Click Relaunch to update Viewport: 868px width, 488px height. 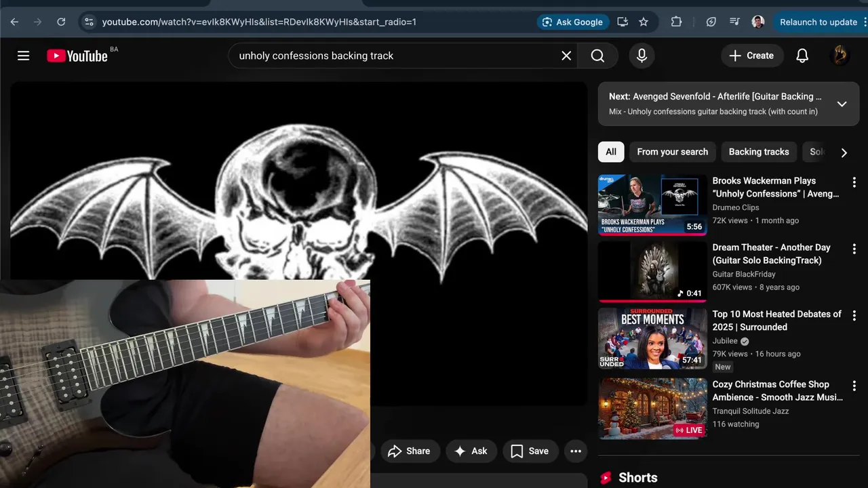point(818,22)
